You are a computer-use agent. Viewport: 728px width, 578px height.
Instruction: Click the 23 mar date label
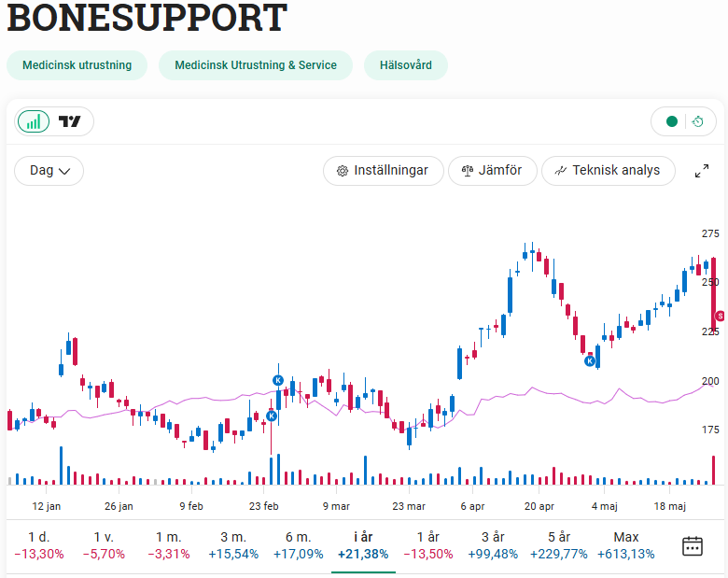tap(409, 506)
